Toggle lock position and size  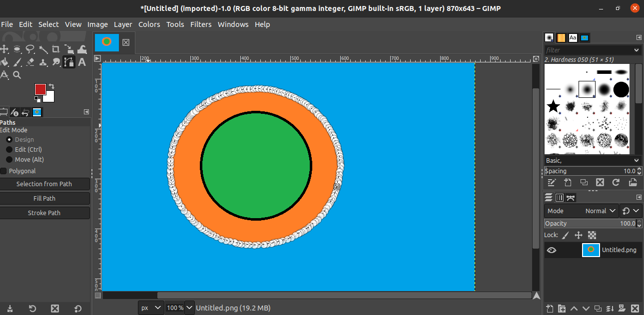(579, 235)
